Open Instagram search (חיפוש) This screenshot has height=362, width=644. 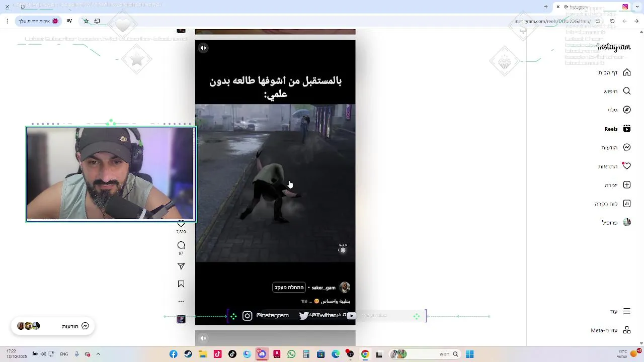coord(617,91)
